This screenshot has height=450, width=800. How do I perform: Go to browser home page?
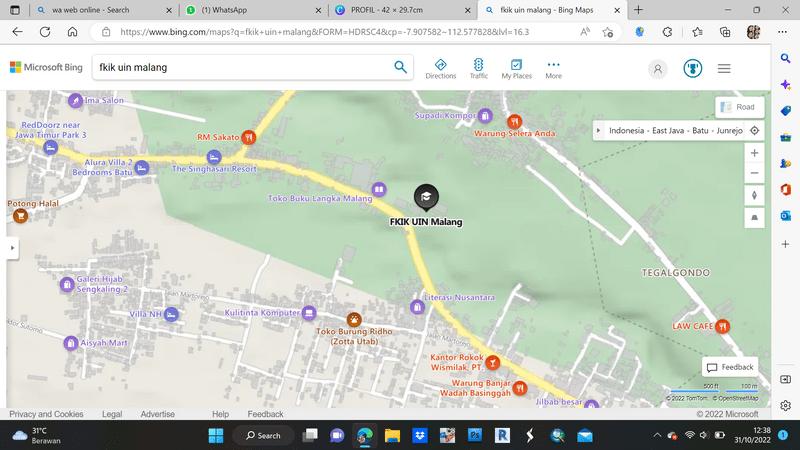pyautogui.click(x=72, y=32)
